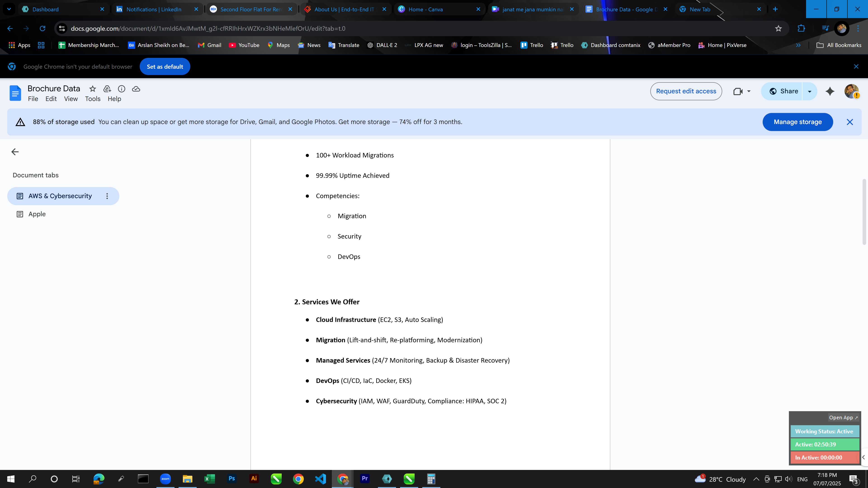This screenshot has height=488, width=868.
Task: Expand the Share options dropdown arrow
Action: pos(809,91)
